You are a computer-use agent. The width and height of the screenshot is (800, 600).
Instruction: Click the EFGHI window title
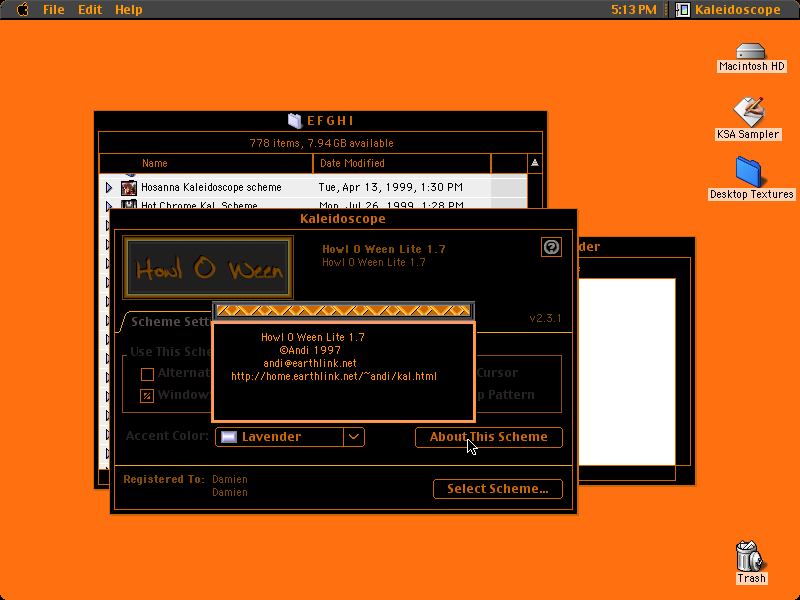(330, 120)
